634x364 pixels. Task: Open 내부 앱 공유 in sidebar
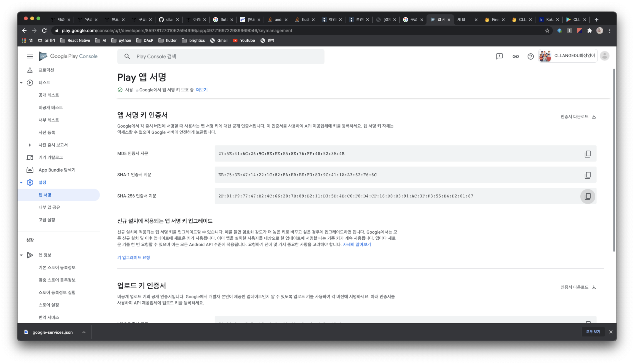49,207
